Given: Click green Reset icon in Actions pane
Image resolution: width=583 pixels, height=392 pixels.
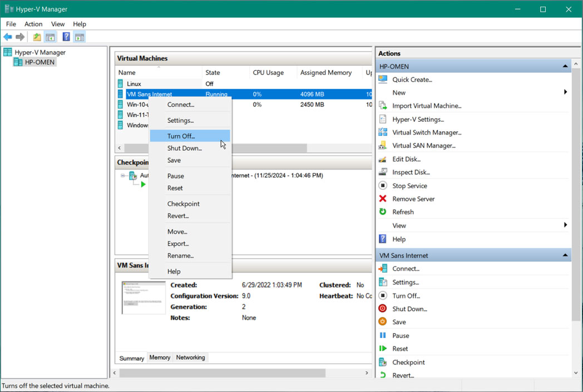Looking at the screenshot, I should [383, 349].
